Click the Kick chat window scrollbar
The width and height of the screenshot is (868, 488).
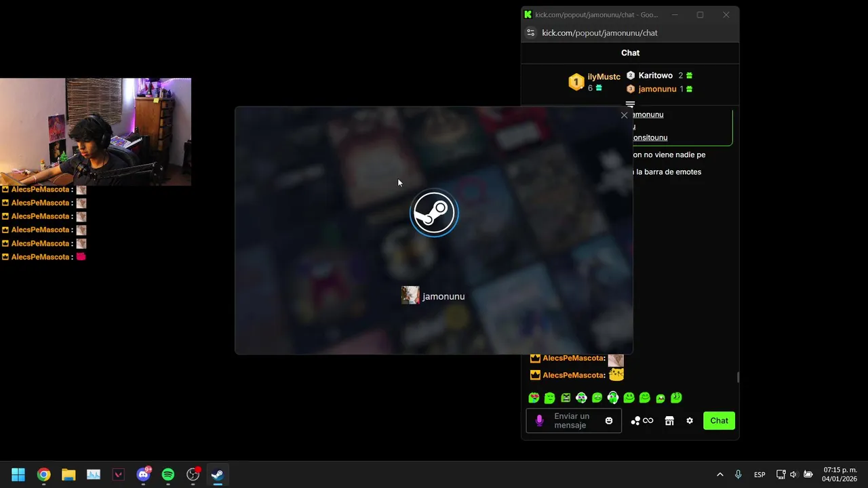738,378
